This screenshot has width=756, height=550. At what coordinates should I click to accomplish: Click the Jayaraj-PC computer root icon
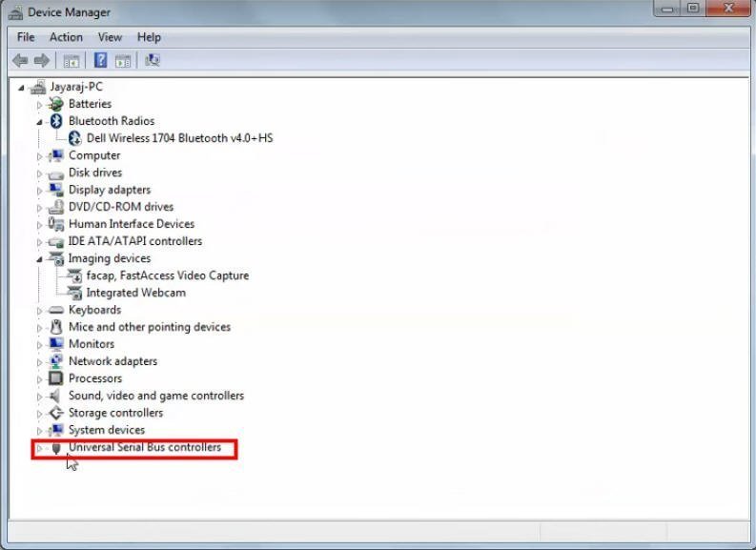[37, 88]
